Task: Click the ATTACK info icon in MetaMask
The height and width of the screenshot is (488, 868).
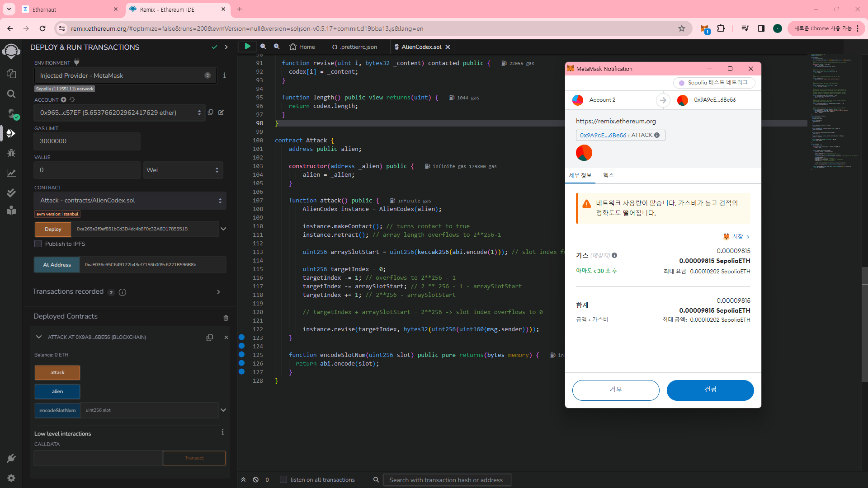Action: click(657, 135)
